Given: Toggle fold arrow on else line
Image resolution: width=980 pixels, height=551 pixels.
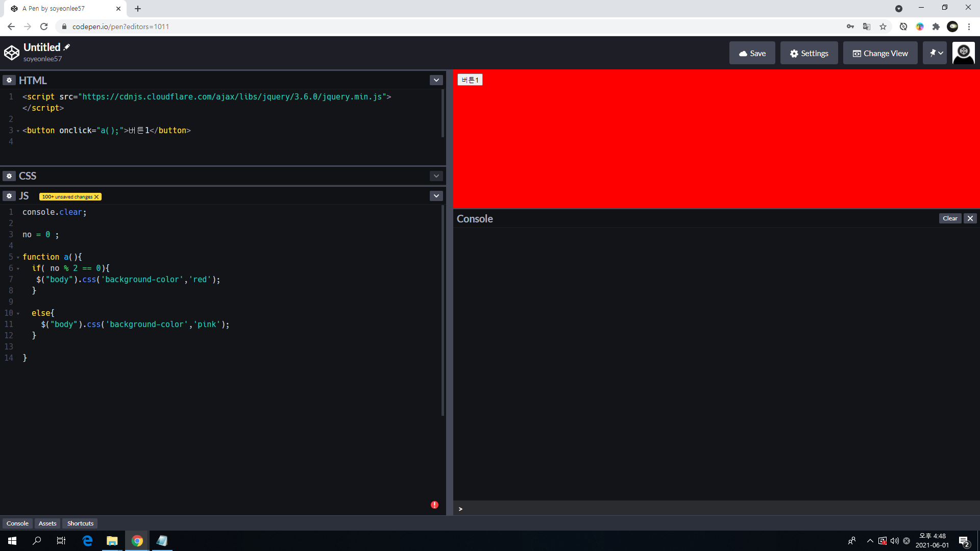Looking at the screenshot, I should (18, 314).
